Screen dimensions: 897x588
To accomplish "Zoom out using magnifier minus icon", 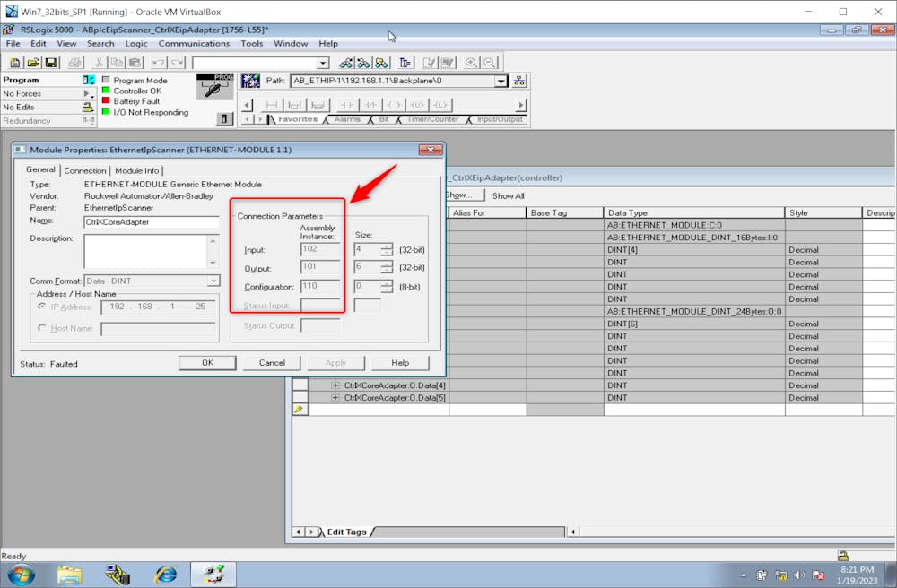I will 489,63.
